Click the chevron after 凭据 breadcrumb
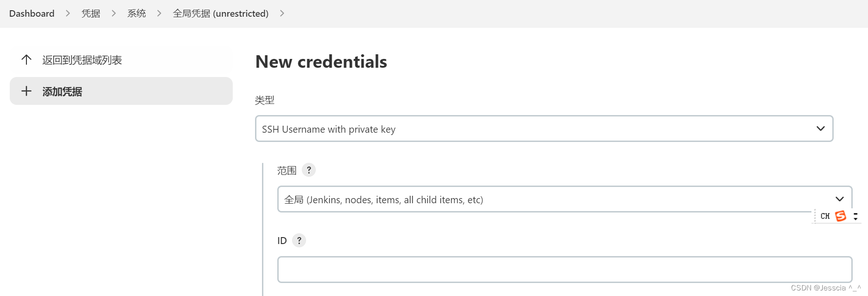Image resolution: width=868 pixels, height=296 pixels. 114,13
